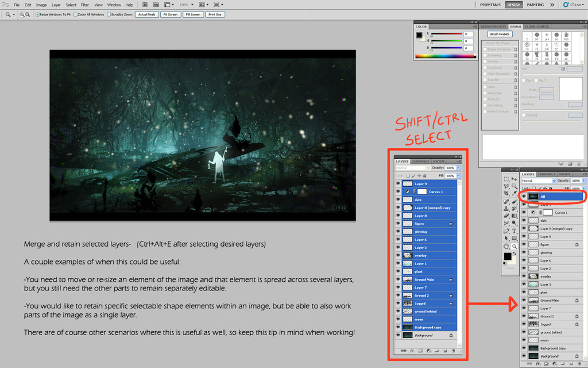This screenshot has height=368, width=588.
Task: Open Opacity arrow in right Layers panel
Action: coord(584,181)
